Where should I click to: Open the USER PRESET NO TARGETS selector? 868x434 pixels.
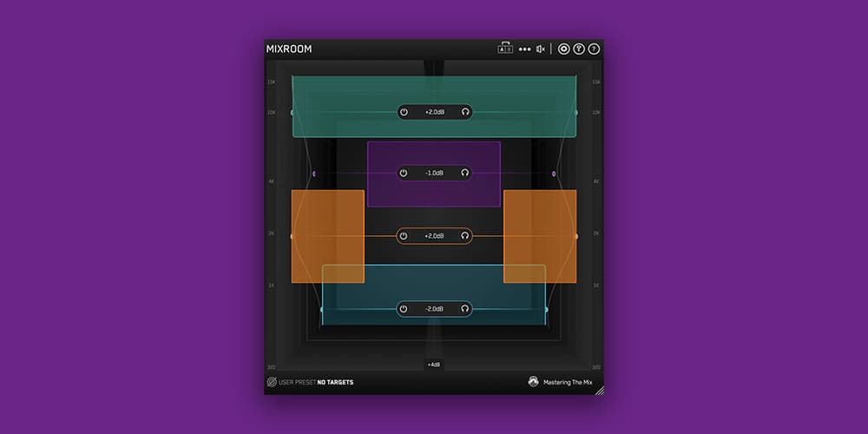[316, 382]
